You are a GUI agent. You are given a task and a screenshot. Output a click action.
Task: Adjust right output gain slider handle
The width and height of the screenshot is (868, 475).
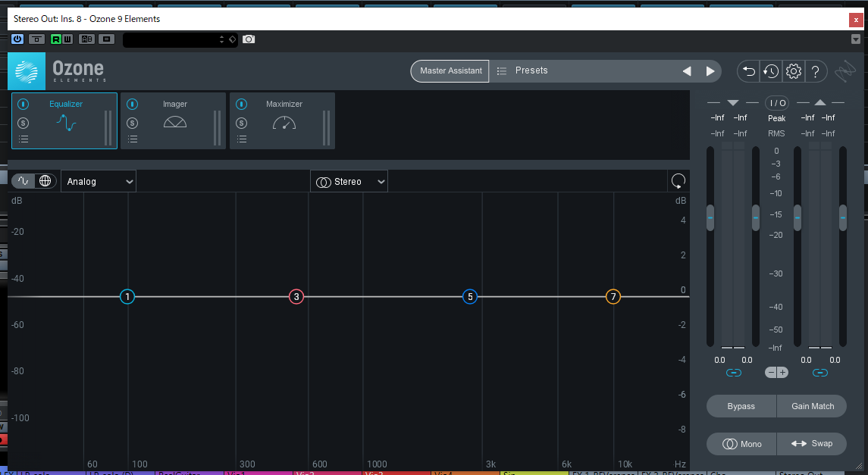[x=843, y=218]
